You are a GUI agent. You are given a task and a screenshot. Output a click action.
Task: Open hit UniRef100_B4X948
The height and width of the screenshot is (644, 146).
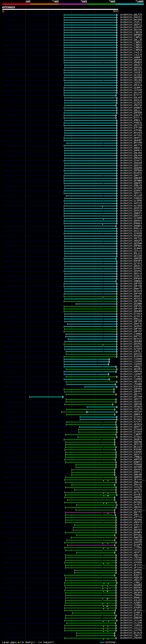[x=131, y=20]
